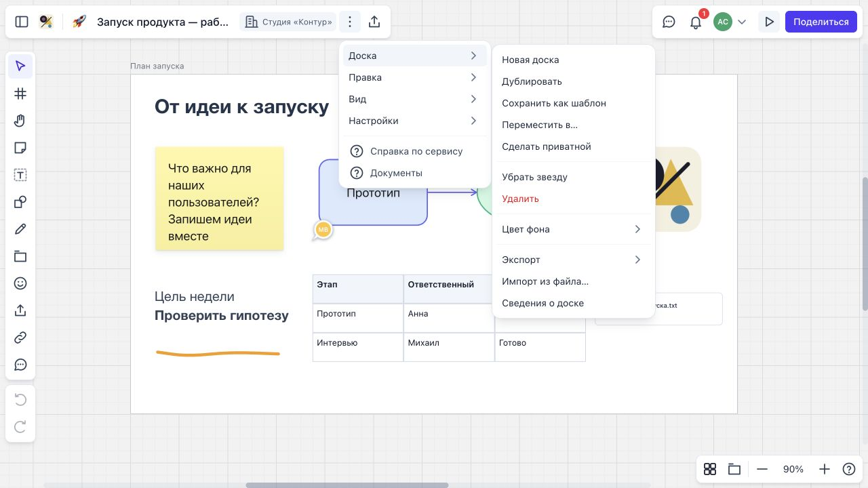
Task: Click the redo arrow
Action: [x=20, y=427]
